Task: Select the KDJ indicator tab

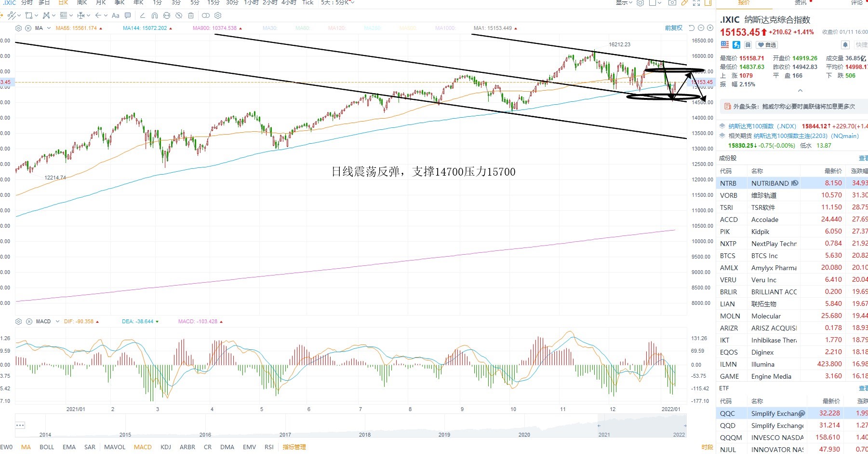Action: pyautogui.click(x=166, y=447)
